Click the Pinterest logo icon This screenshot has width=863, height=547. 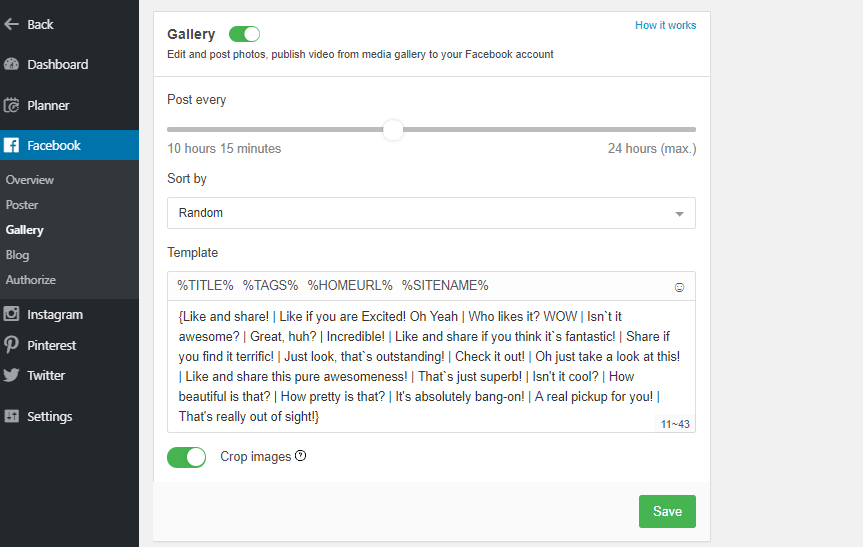(12, 345)
